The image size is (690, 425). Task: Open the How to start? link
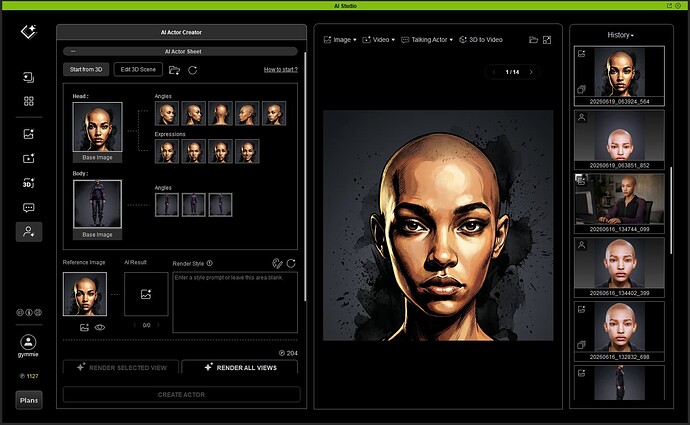point(281,70)
